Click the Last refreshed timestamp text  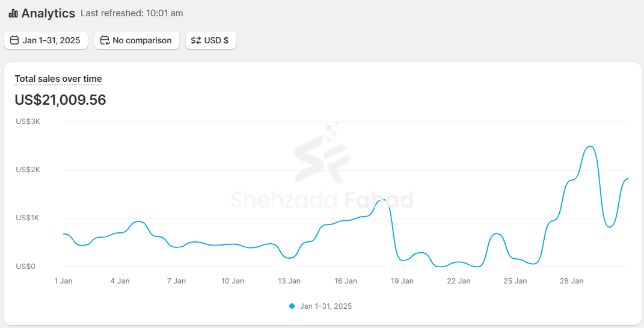tap(132, 13)
